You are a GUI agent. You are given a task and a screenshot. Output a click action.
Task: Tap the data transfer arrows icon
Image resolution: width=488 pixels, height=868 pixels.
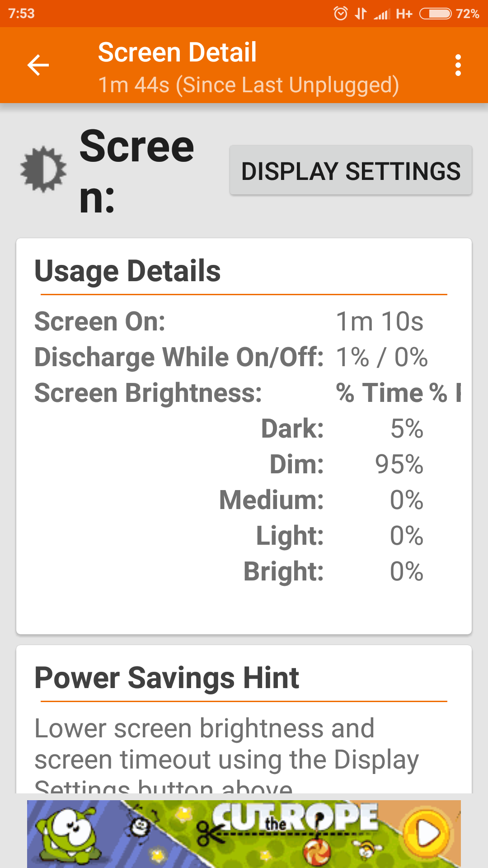[361, 14]
